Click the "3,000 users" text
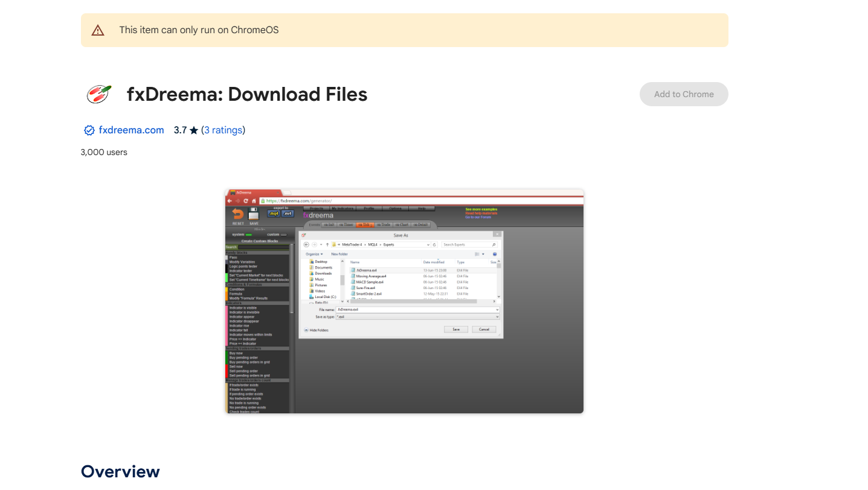Image resolution: width=868 pixels, height=490 pixels. tap(104, 152)
